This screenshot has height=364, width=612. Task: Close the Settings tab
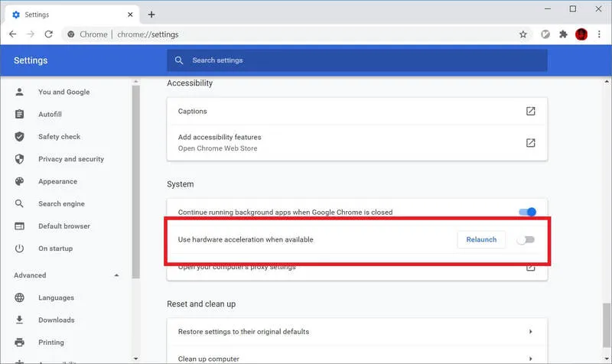pyautogui.click(x=130, y=15)
